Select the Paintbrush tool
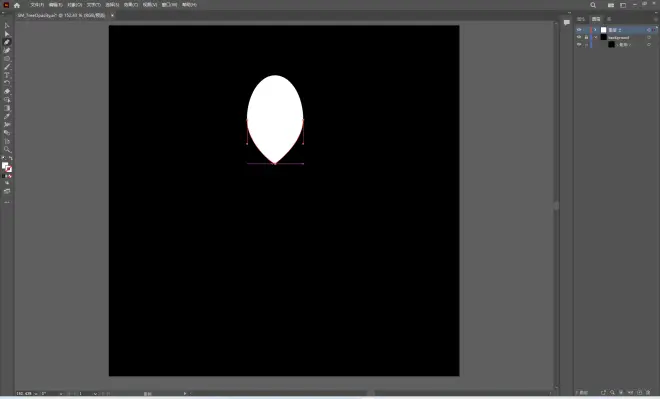660x399 pixels. coord(7,67)
